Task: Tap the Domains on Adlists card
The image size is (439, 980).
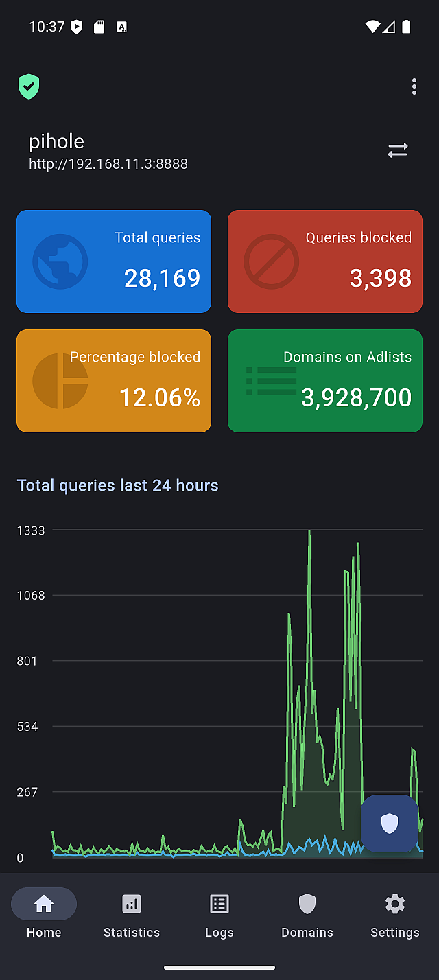Action: [325, 381]
